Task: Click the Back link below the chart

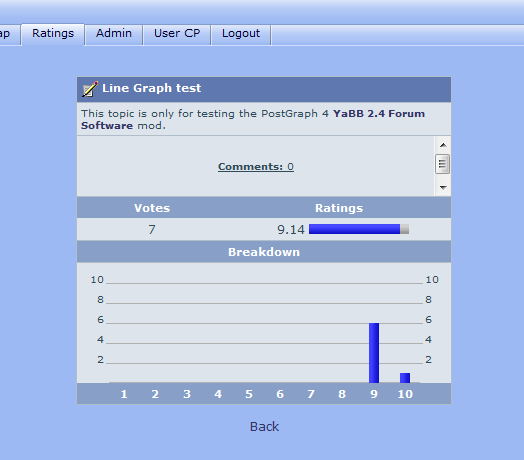Action: pyautogui.click(x=264, y=427)
